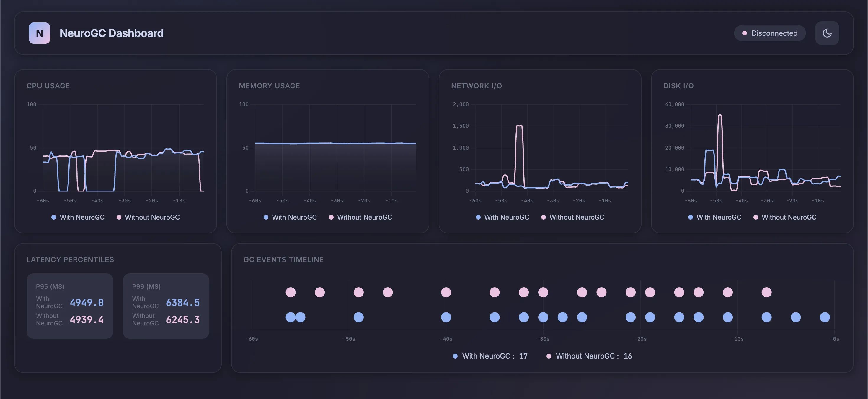Select the P95 (MS) latency card
Screen dimensions: 868x399
[70, 306]
